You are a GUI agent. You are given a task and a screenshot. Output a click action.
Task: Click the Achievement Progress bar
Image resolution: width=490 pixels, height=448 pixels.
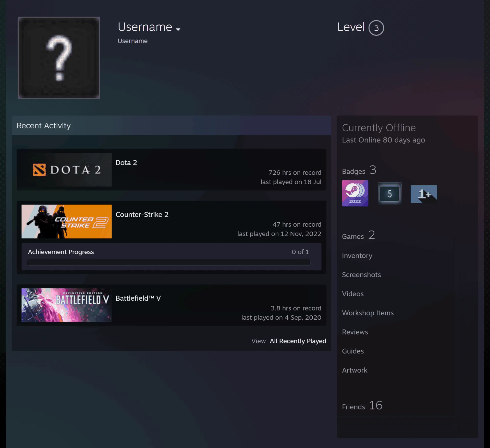point(168,262)
